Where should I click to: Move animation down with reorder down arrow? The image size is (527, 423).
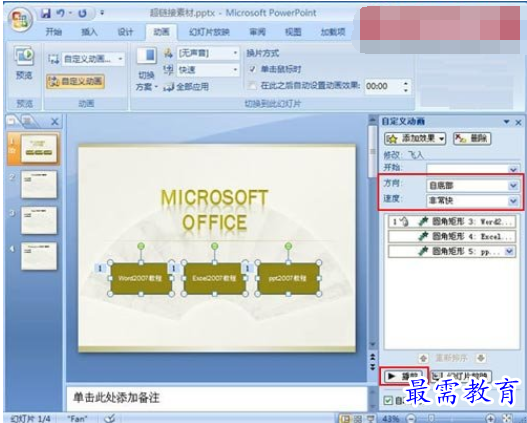[481, 358]
